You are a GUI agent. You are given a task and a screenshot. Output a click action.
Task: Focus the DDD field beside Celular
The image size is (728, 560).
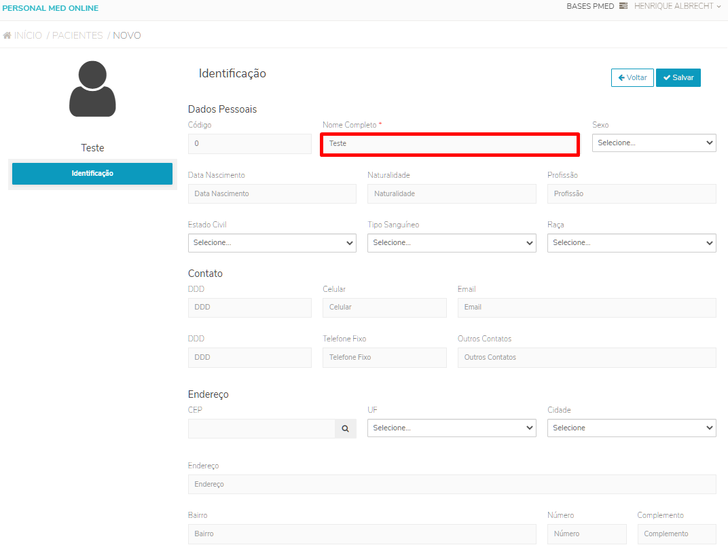pos(250,307)
